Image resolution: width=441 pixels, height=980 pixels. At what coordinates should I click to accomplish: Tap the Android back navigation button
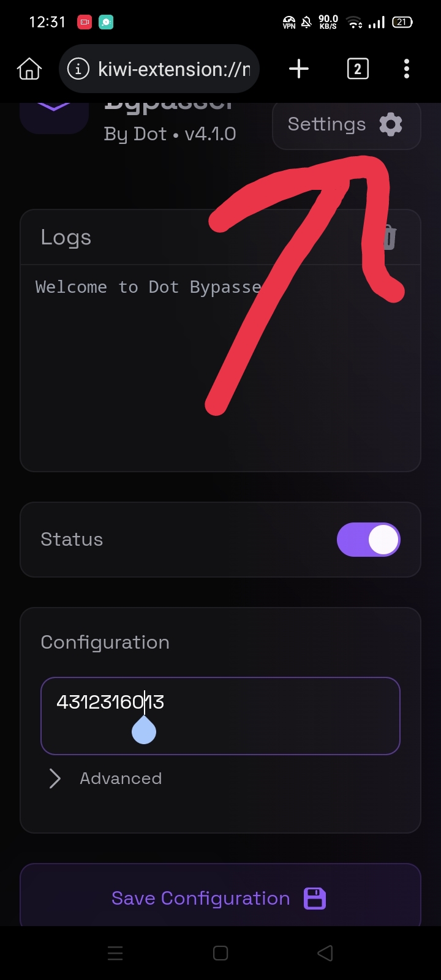coord(325,953)
